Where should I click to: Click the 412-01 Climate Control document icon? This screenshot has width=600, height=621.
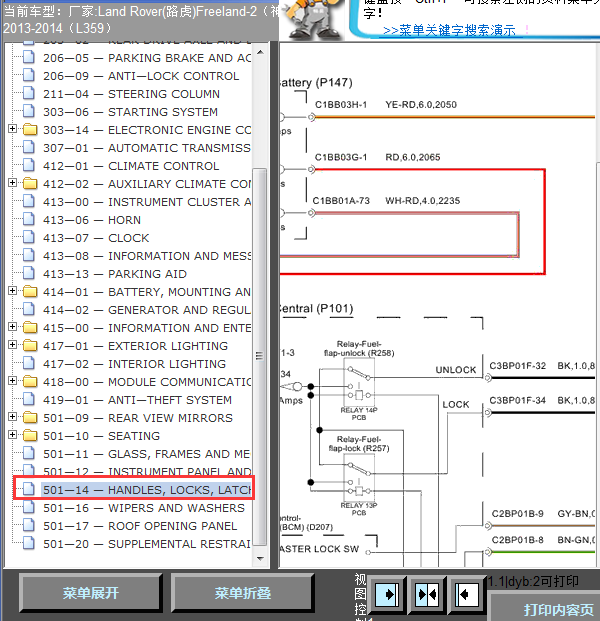tap(29, 165)
